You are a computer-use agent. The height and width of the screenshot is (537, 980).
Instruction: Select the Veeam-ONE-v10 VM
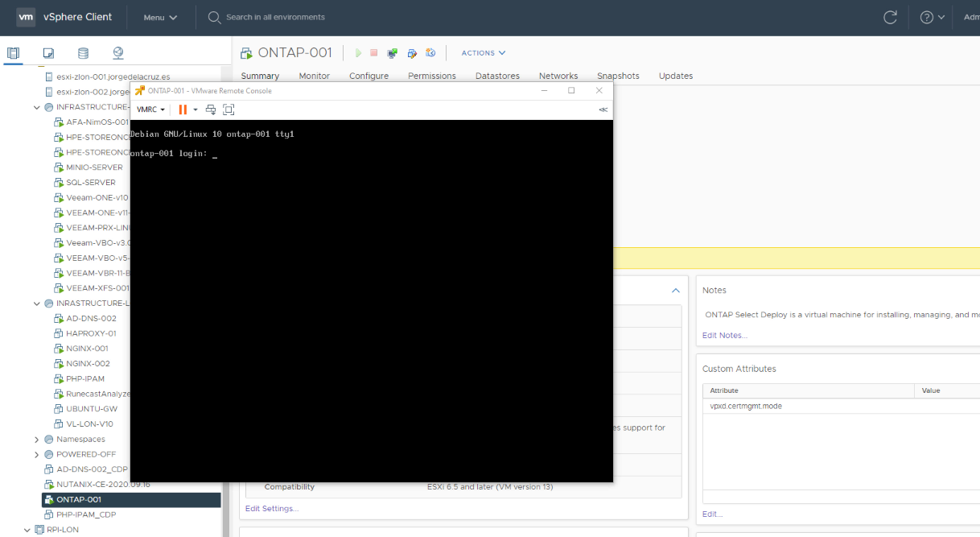tap(97, 197)
